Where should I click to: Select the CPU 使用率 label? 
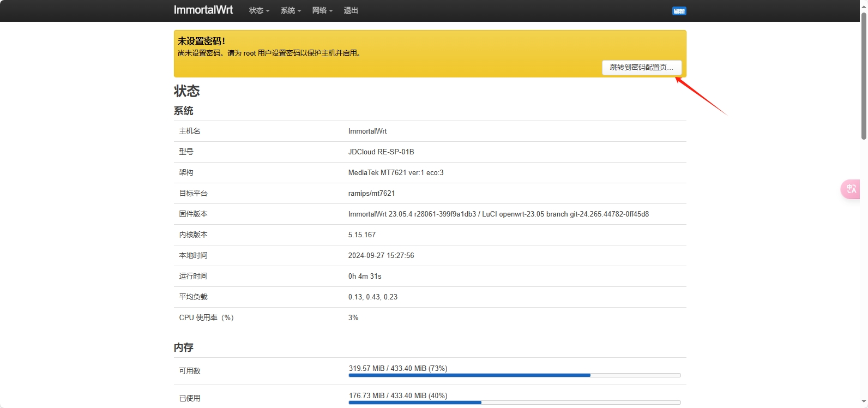coord(207,317)
